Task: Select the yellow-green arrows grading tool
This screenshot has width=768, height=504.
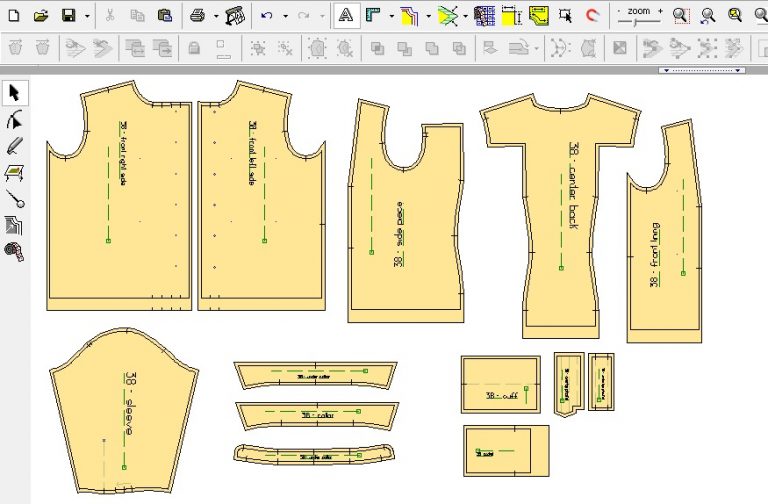Action: (447, 16)
